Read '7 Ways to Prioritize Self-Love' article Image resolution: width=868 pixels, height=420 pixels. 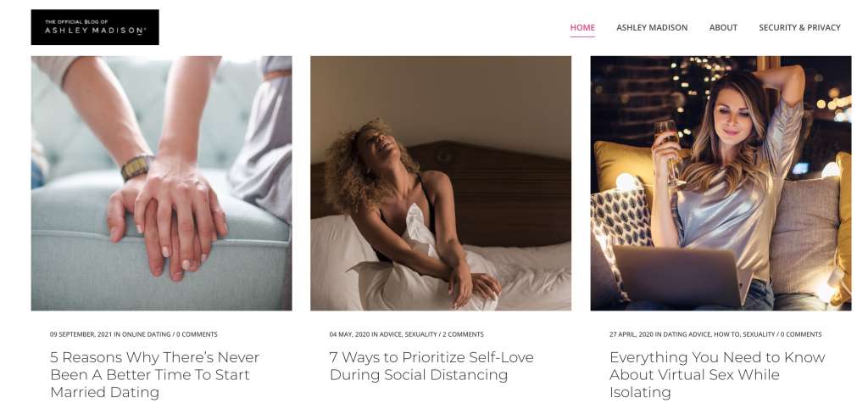[431, 366]
